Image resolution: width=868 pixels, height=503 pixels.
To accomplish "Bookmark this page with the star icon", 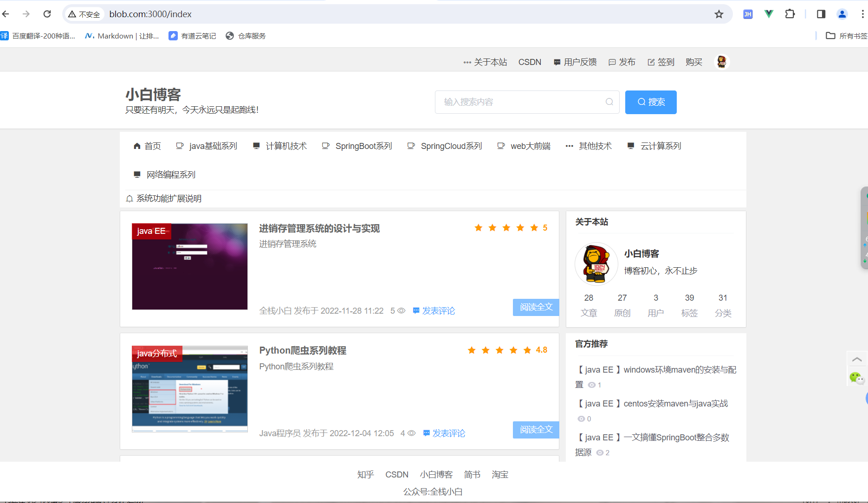I will coord(719,14).
